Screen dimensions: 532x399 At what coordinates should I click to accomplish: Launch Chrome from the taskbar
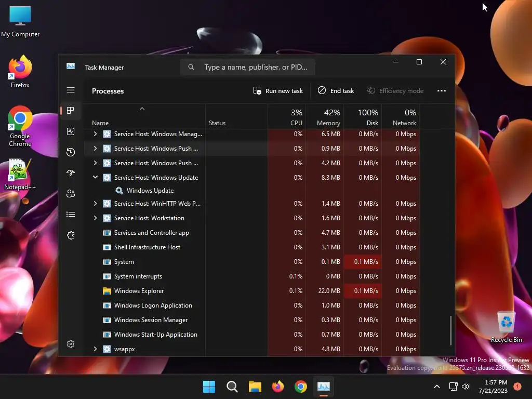coord(301,387)
